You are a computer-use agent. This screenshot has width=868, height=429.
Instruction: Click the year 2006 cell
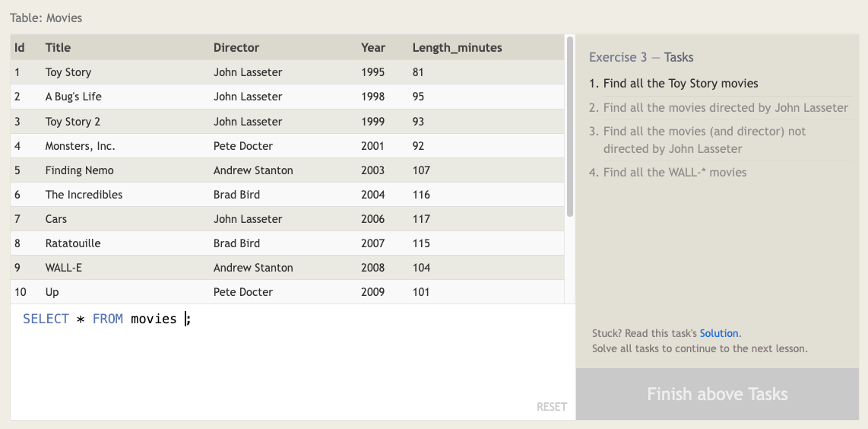[x=372, y=219]
